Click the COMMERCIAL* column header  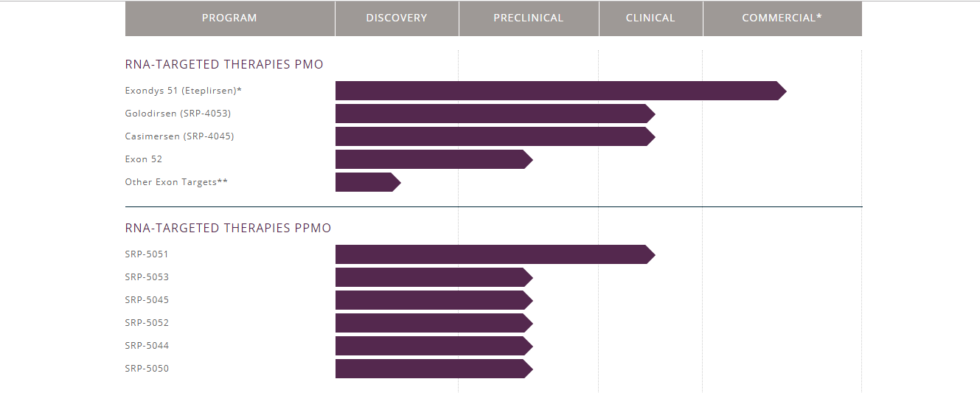click(782, 18)
